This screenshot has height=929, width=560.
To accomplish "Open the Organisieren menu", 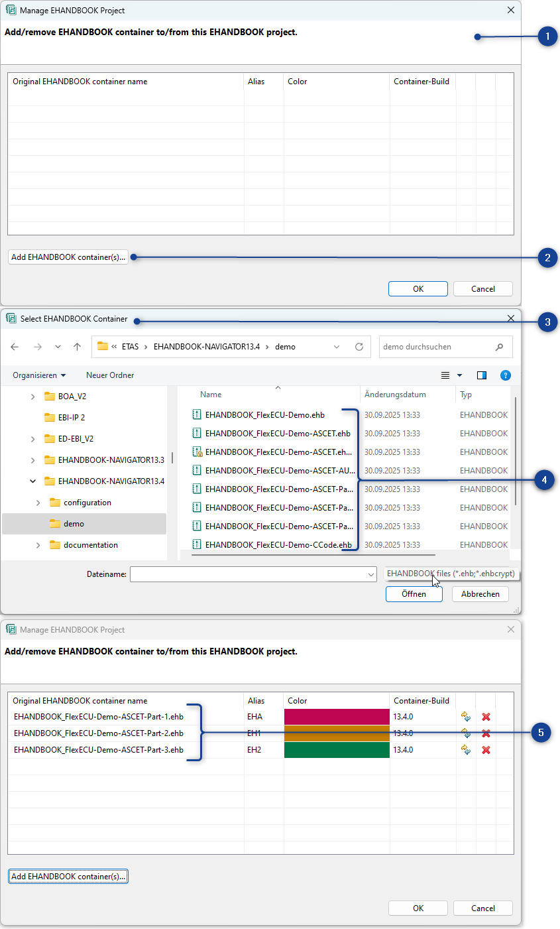I will (x=38, y=375).
